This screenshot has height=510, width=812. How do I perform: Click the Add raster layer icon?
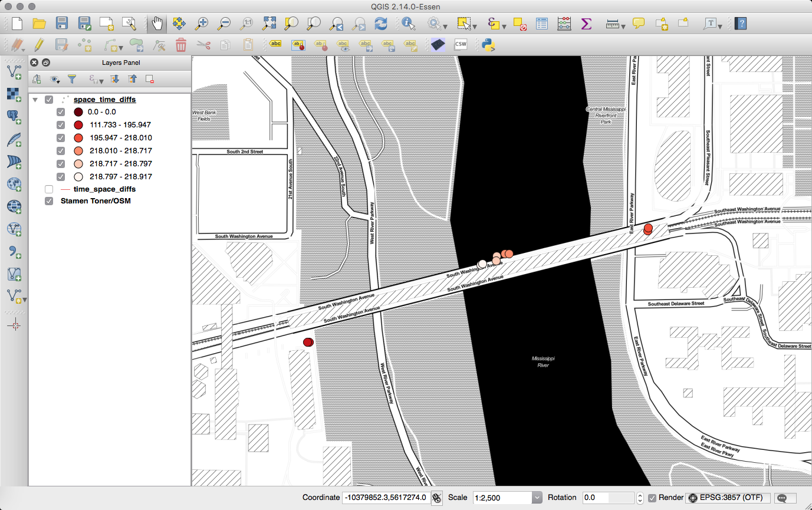(14, 94)
